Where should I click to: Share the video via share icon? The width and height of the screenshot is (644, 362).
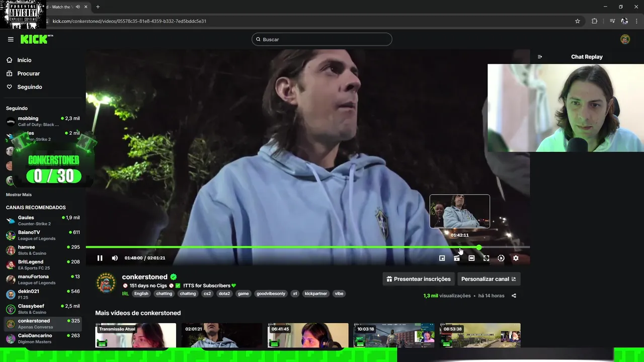click(x=514, y=296)
